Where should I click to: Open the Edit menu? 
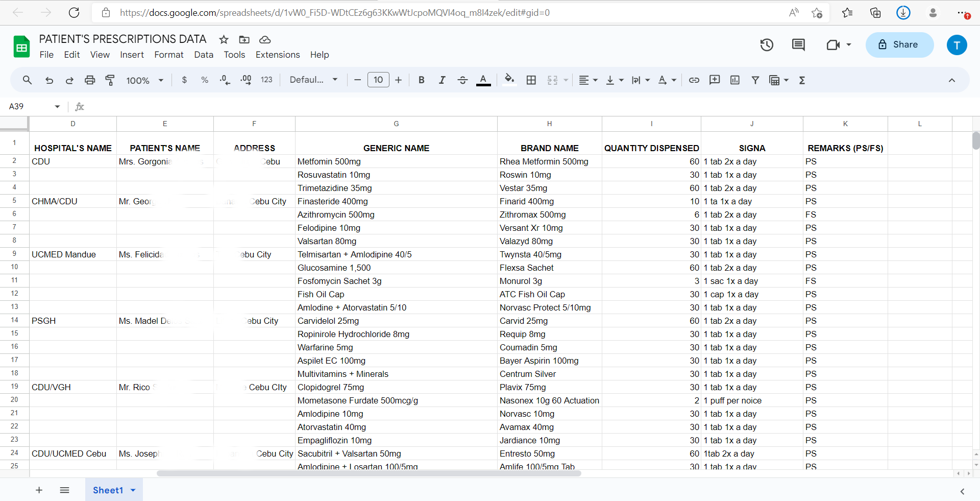point(72,55)
